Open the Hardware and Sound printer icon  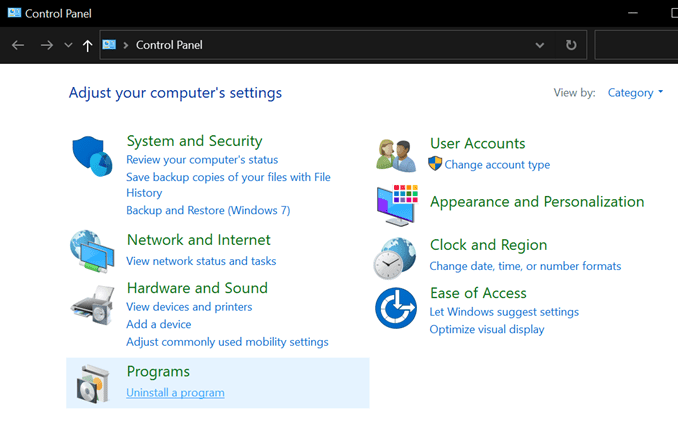click(92, 304)
